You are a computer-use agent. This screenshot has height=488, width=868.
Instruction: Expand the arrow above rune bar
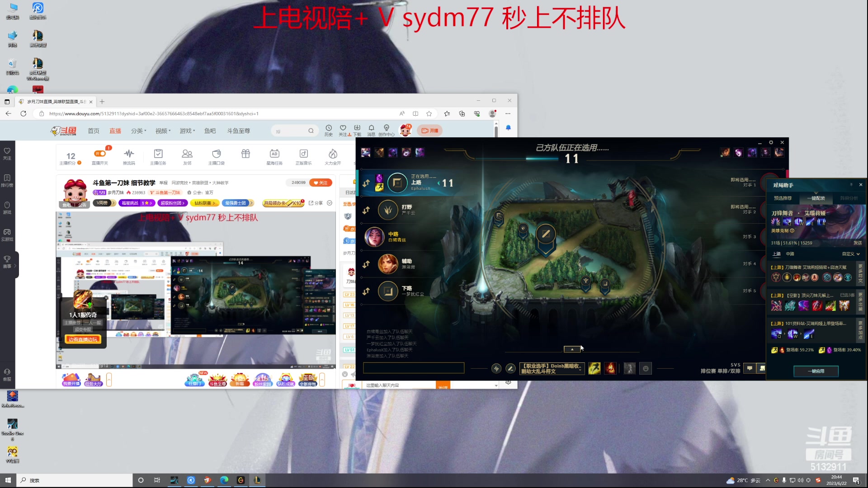click(572, 349)
